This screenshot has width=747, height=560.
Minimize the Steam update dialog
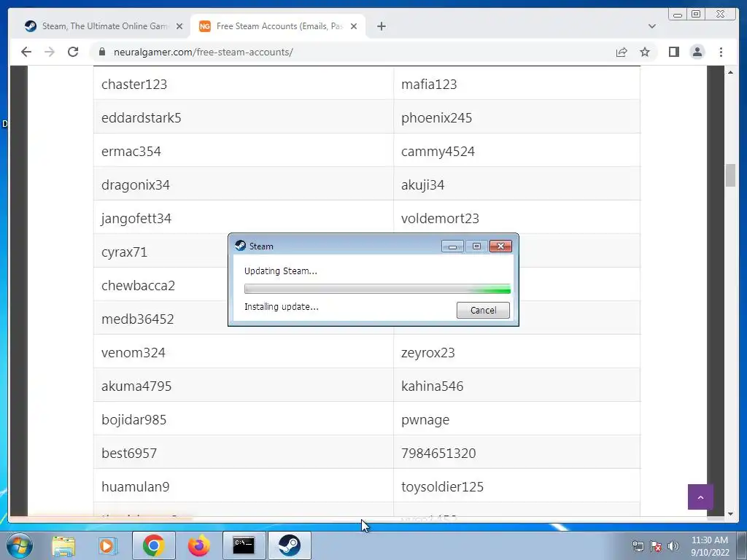452,246
